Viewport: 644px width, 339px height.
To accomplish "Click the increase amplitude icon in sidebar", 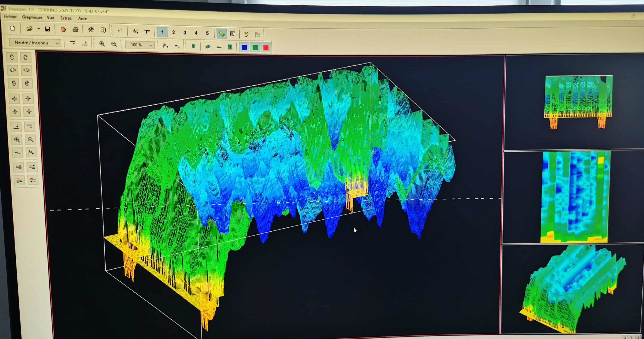I will 31,152.
